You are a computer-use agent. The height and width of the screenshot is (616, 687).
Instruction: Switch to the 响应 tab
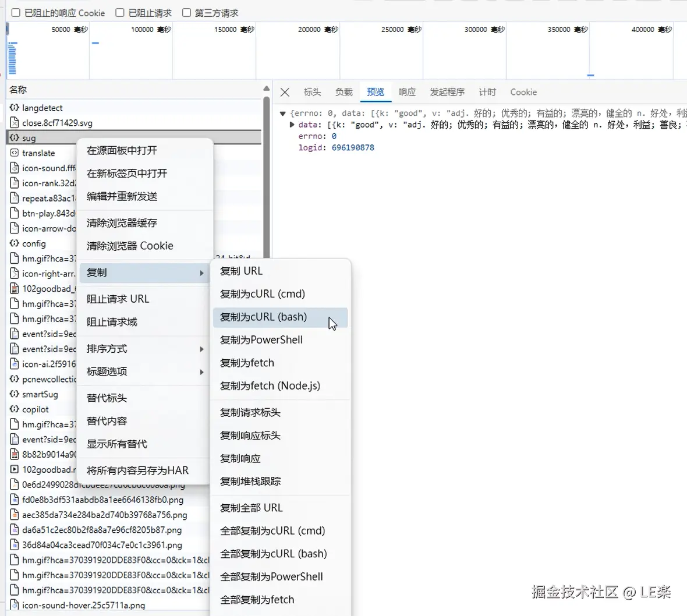(x=406, y=92)
